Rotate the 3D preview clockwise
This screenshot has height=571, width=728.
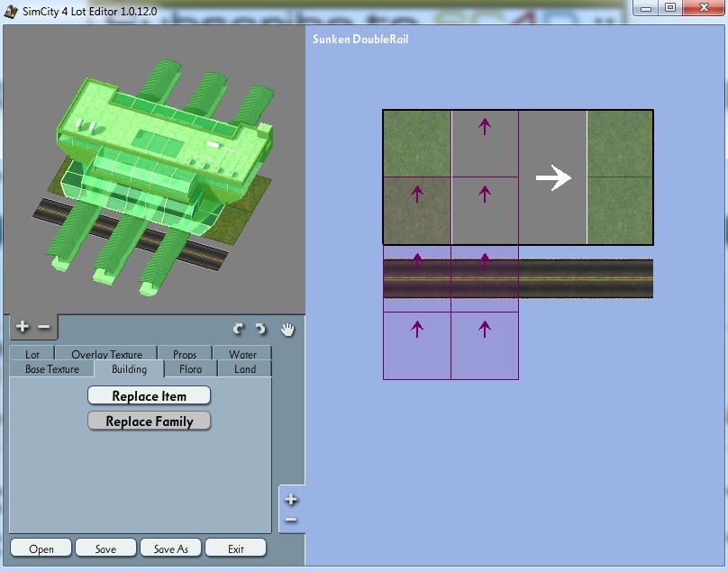click(x=238, y=329)
